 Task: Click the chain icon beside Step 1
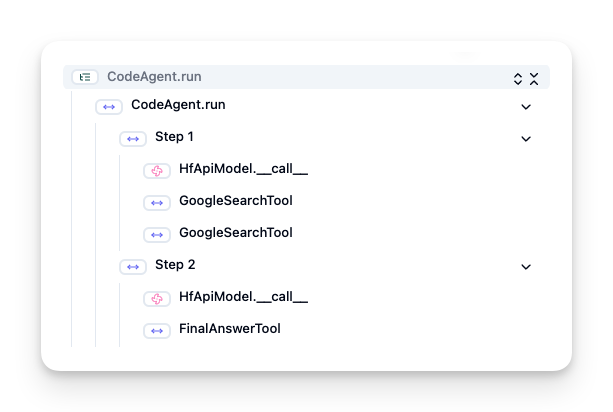point(133,138)
